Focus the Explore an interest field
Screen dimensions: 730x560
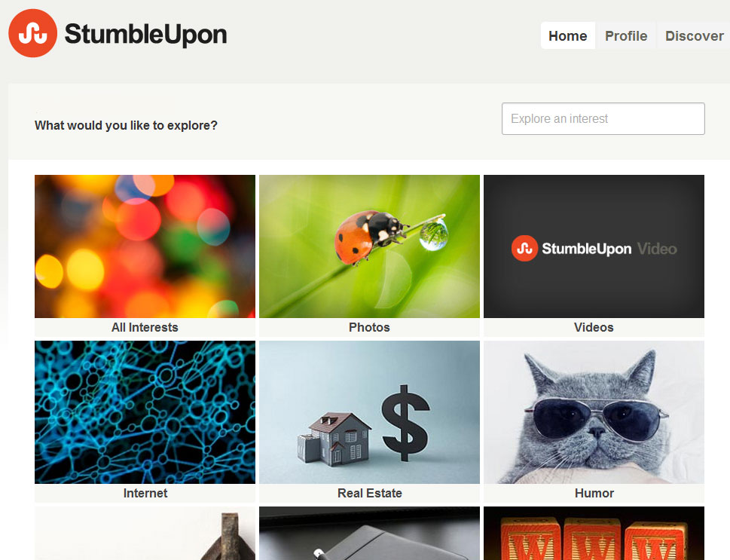[x=603, y=119]
